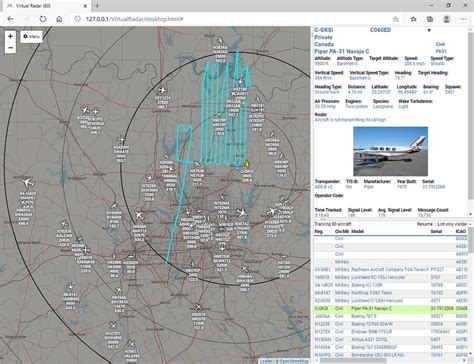View site information icon in address bar
Image resolution: width=474 pixels, height=364 pixels.
click(x=77, y=19)
